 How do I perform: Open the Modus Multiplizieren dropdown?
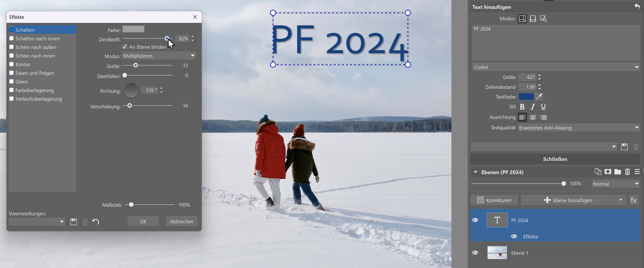159,56
